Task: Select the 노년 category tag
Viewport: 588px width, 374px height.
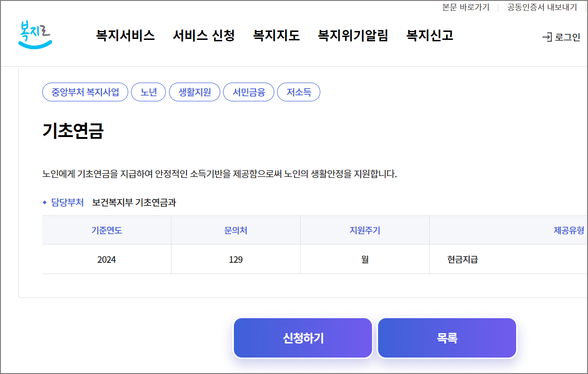Action: coord(148,92)
